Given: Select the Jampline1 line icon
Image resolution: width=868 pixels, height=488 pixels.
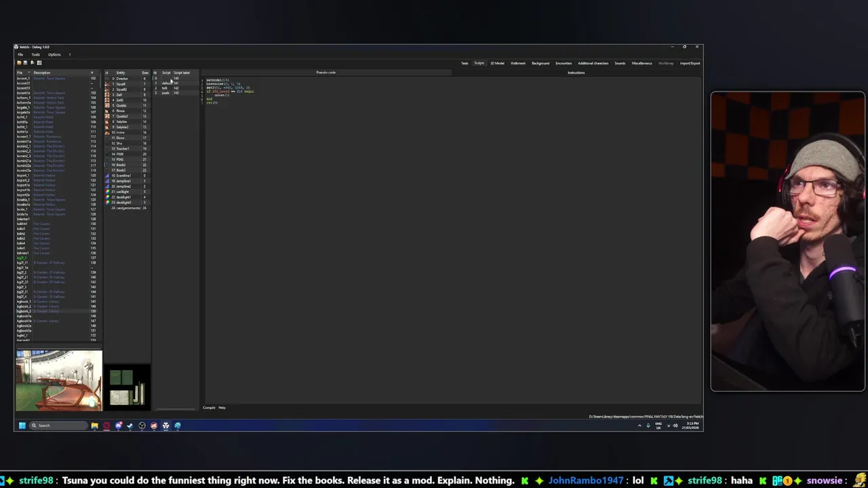Looking at the screenshot, I should coord(107,181).
